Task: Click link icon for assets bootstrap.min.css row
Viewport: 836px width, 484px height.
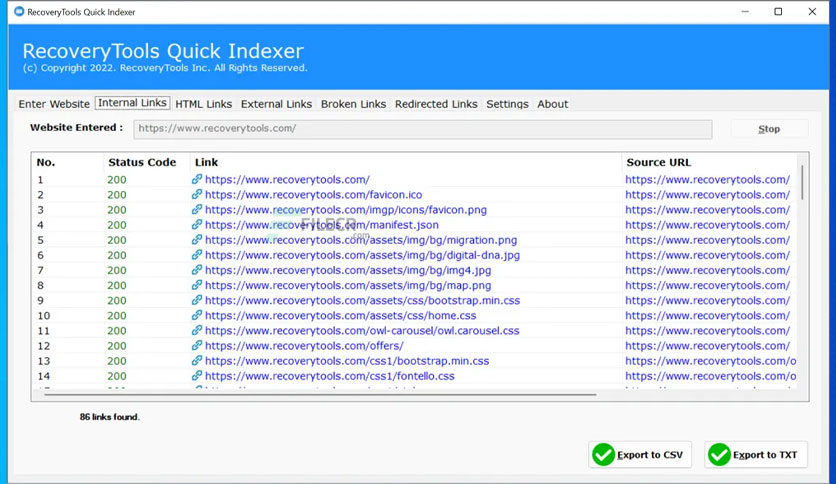Action: pyautogui.click(x=197, y=300)
